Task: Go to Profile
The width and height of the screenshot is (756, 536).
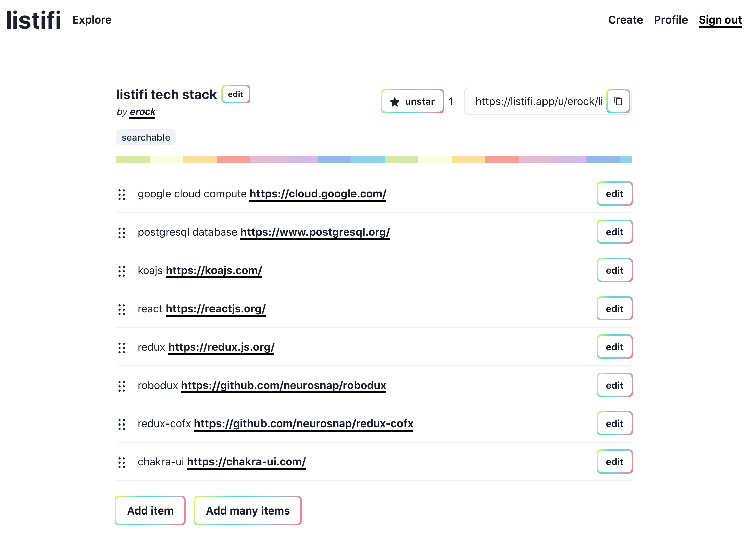Action: 671,20
